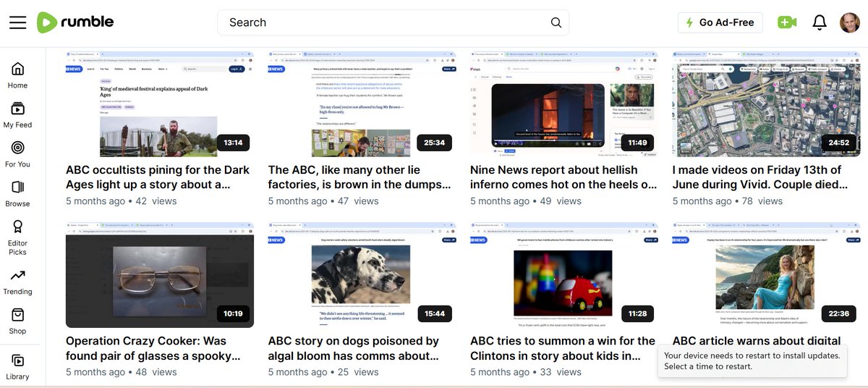
Task: Open the hamburger main menu
Action: click(x=17, y=22)
